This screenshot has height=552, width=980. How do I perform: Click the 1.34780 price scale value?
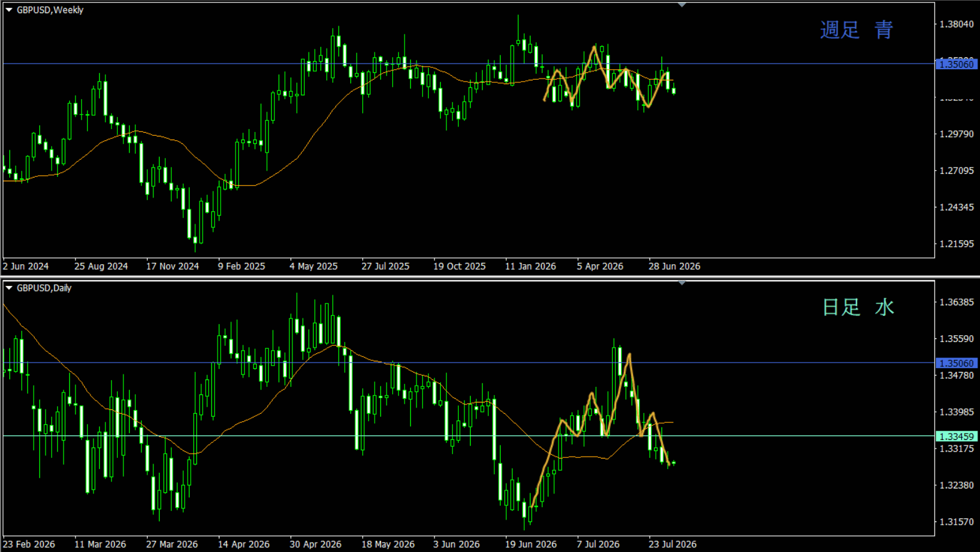[956, 376]
